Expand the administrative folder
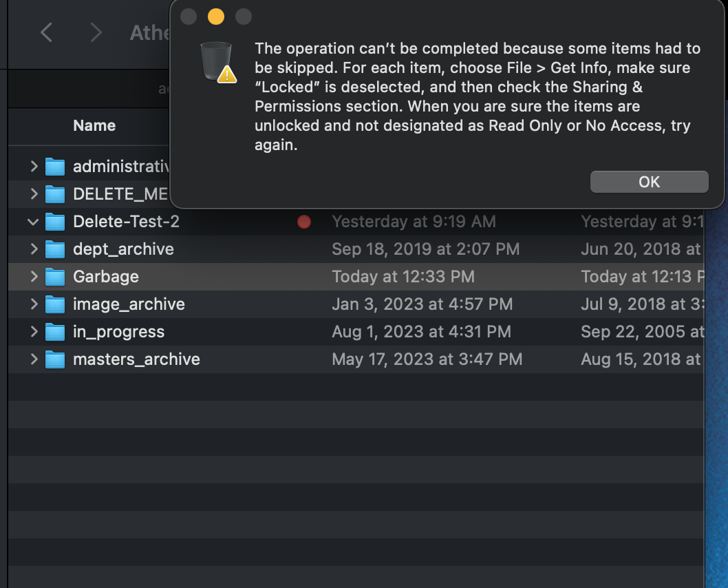 point(34,166)
